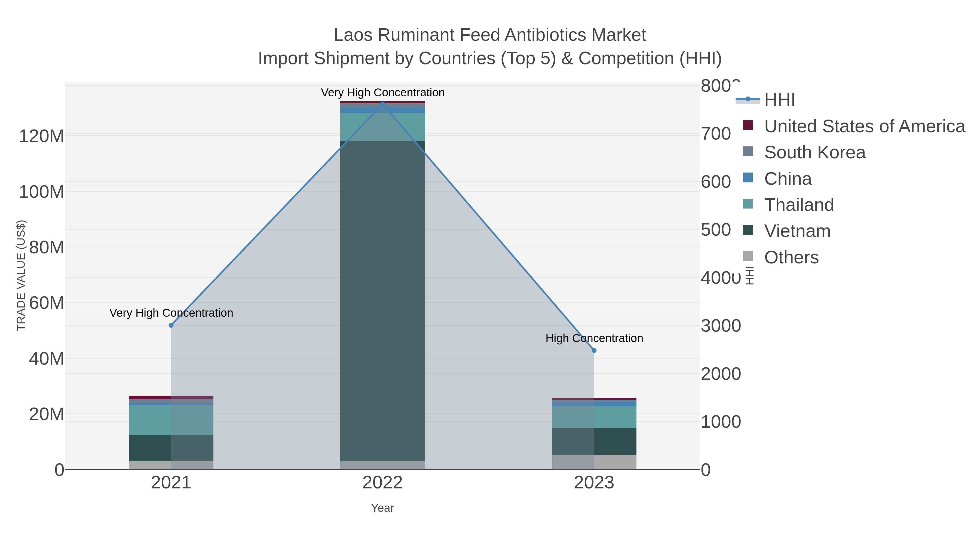The image size is (980, 551).
Task: Select the 2023 HHI data point
Action: [594, 351]
